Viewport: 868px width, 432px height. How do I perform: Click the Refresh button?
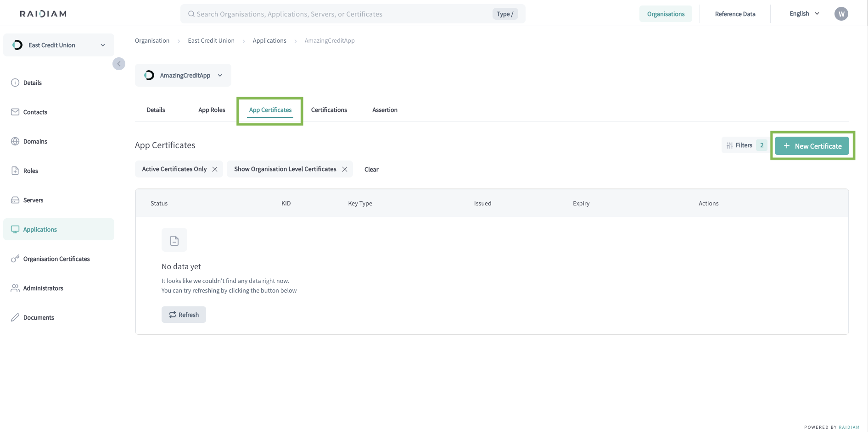coord(184,315)
